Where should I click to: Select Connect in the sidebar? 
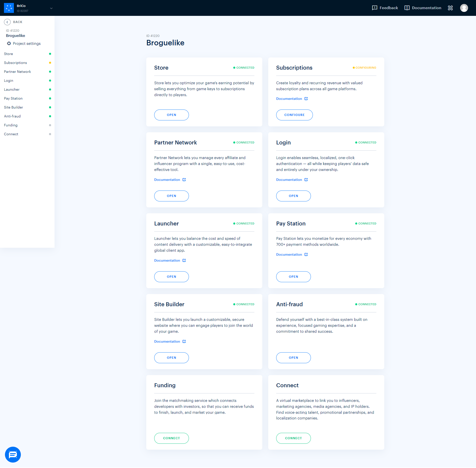coord(27,134)
